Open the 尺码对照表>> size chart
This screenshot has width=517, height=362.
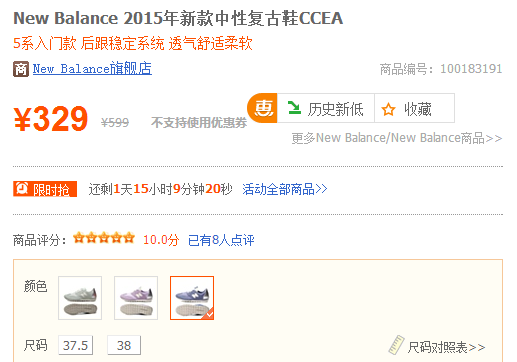446,347
